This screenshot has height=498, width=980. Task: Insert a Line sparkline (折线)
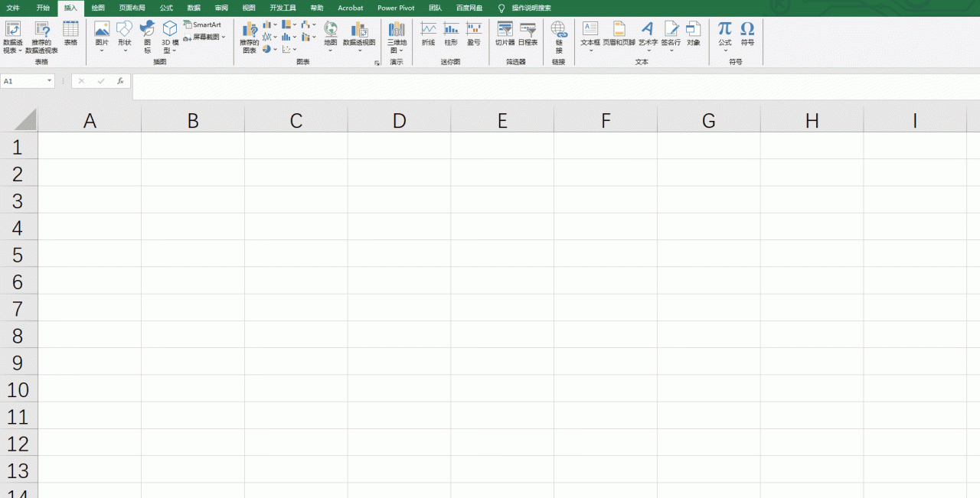429,34
